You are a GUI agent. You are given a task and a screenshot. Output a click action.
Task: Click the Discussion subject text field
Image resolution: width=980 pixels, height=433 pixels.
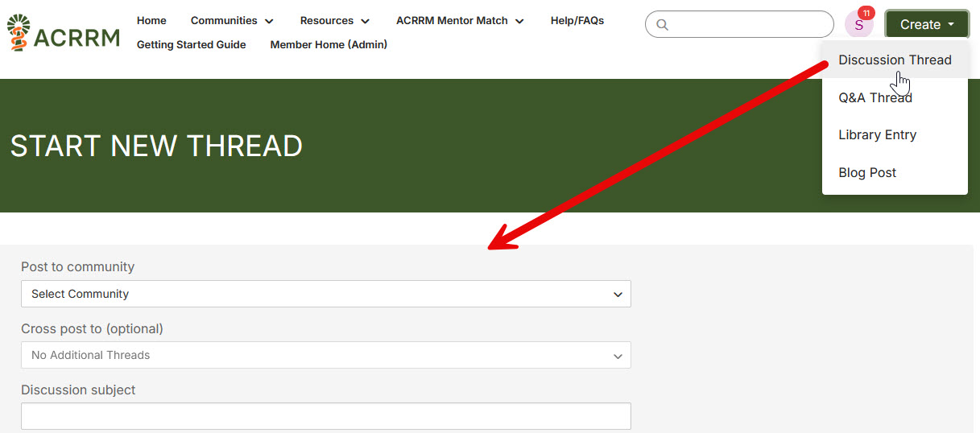coord(326,416)
